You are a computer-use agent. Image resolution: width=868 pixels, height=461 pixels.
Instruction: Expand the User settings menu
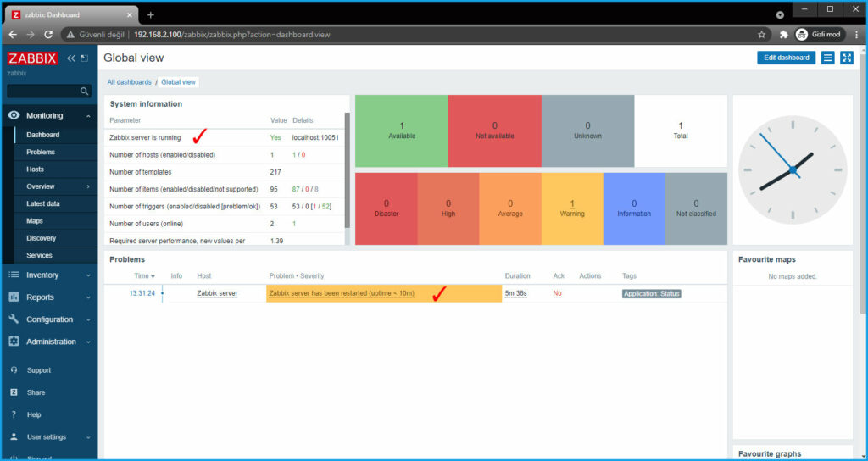88,436
